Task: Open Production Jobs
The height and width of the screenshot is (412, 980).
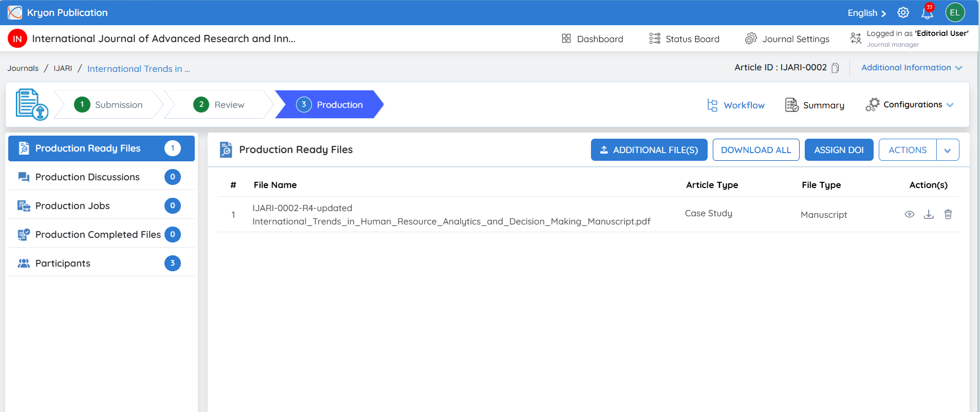Action: (x=101, y=206)
